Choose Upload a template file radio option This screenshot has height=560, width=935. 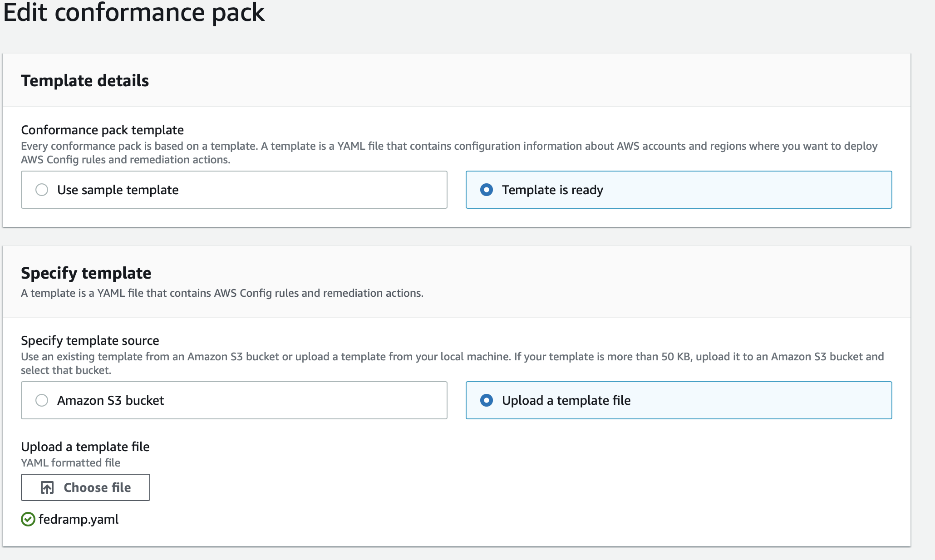[x=487, y=400]
